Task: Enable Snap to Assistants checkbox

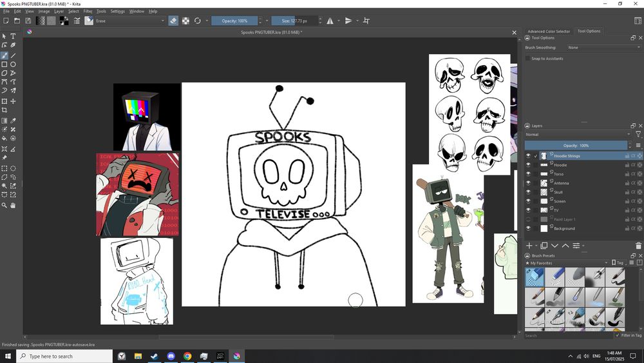Action: (x=528, y=59)
